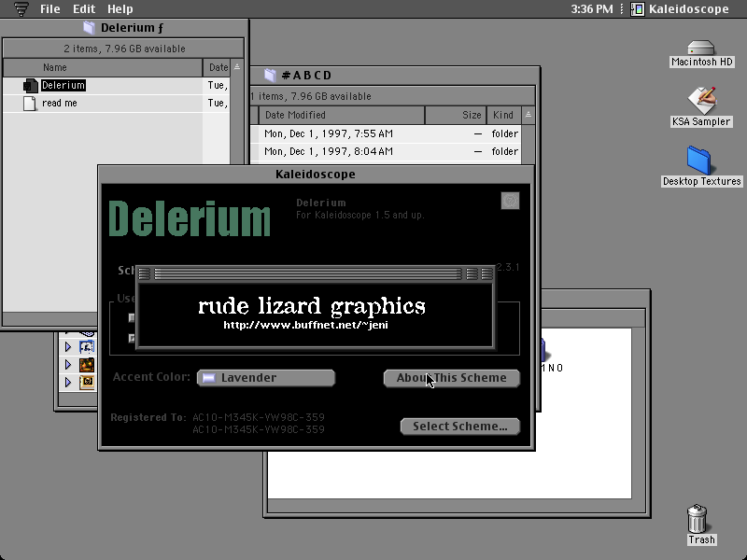
Task: Click the status line in # A B C D window
Action: (x=311, y=97)
